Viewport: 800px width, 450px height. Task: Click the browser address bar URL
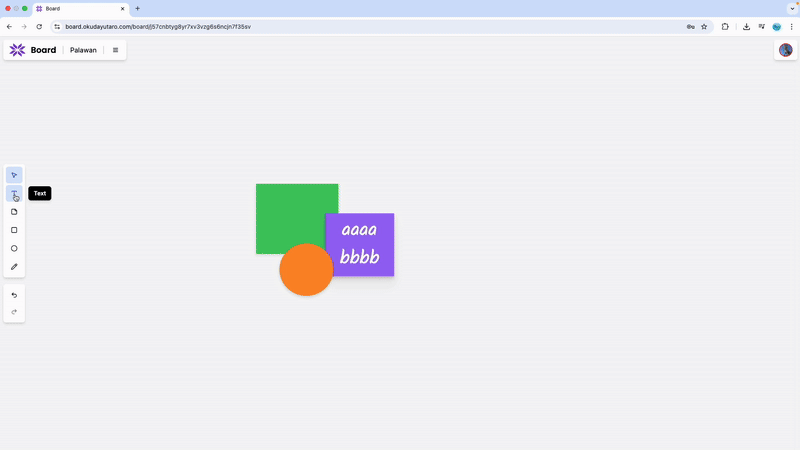tap(158, 27)
